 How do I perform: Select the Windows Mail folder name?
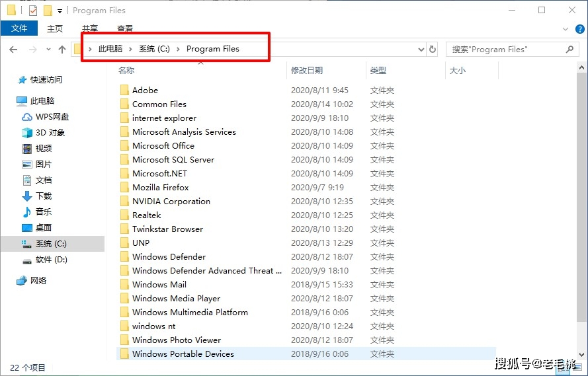coord(159,284)
